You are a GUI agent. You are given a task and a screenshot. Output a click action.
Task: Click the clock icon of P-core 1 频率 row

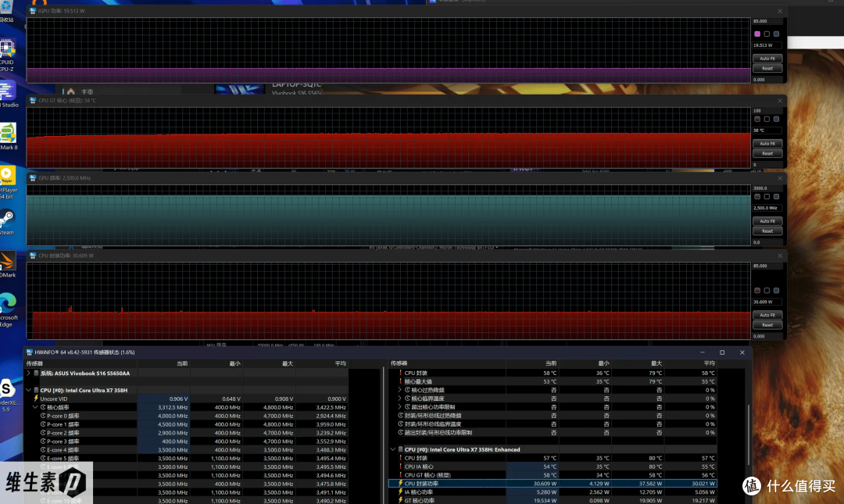43,425
